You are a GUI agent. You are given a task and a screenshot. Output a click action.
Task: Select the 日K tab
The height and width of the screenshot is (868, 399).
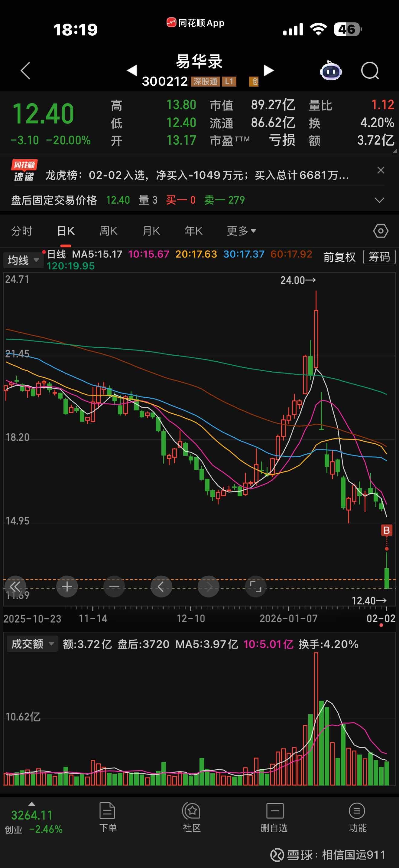(x=66, y=231)
